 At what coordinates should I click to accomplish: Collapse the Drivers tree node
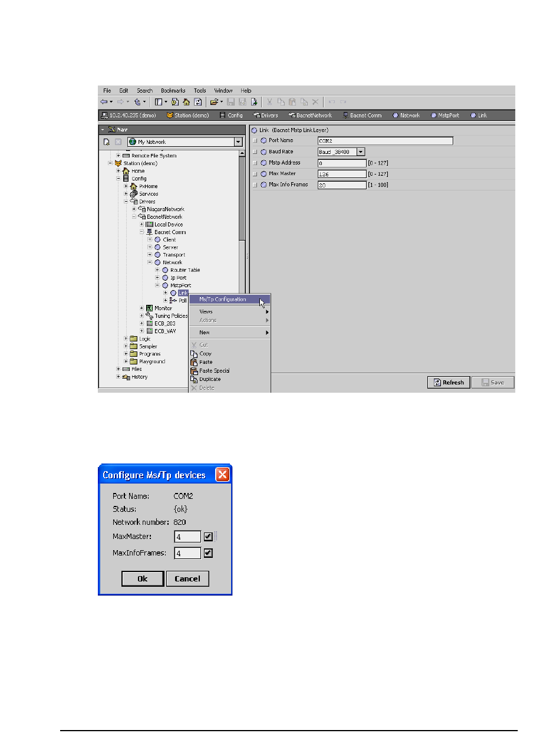pyautogui.click(x=126, y=202)
